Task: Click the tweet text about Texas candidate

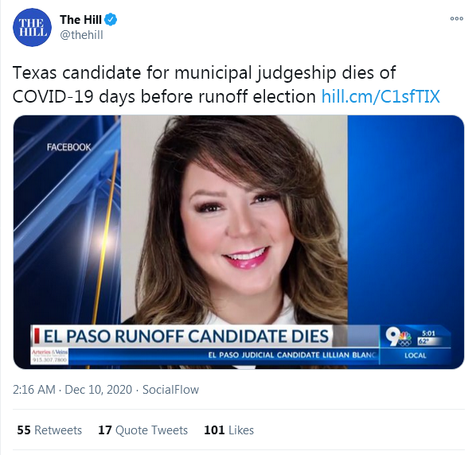Action: (x=226, y=84)
